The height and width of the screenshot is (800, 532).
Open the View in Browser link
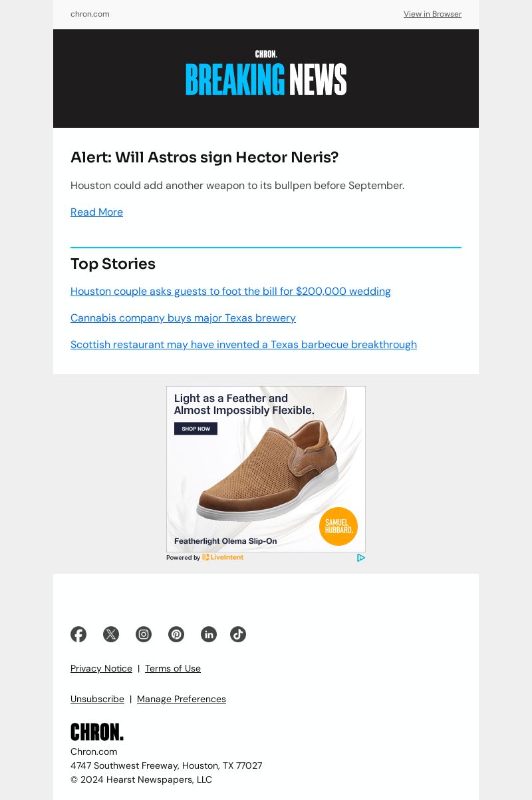coord(432,14)
